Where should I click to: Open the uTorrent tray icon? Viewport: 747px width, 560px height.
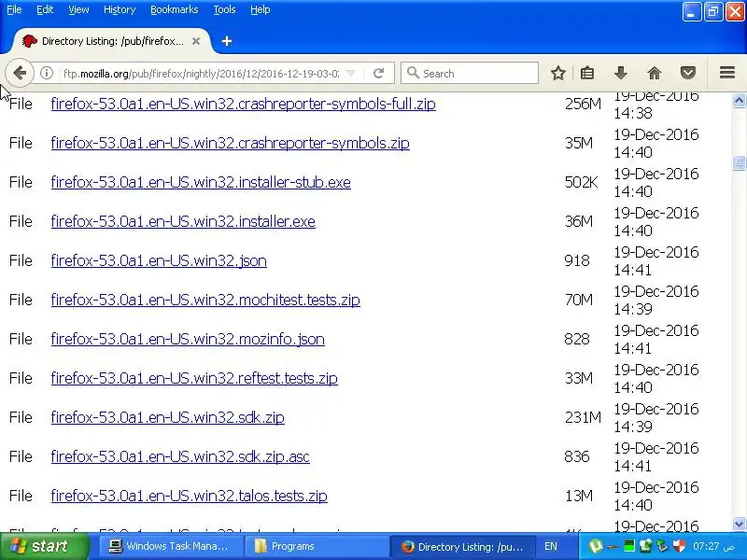[x=596, y=546]
